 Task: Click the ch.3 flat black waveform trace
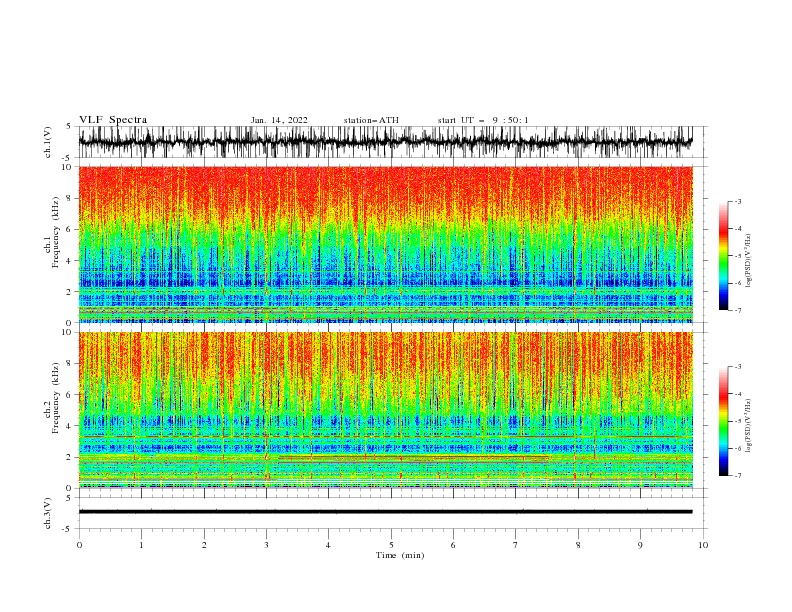coord(385,512)
